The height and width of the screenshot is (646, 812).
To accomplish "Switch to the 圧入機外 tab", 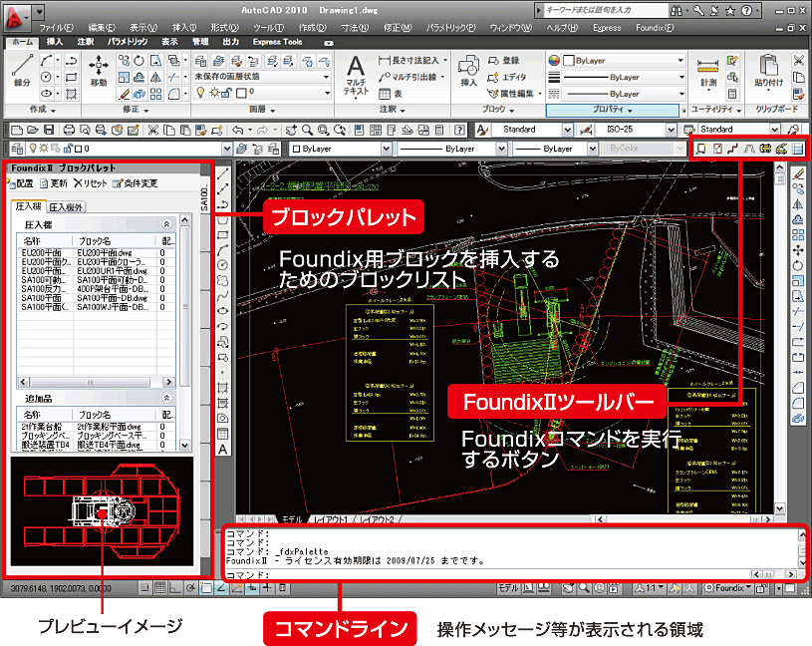I will click(x=67, y=207).
